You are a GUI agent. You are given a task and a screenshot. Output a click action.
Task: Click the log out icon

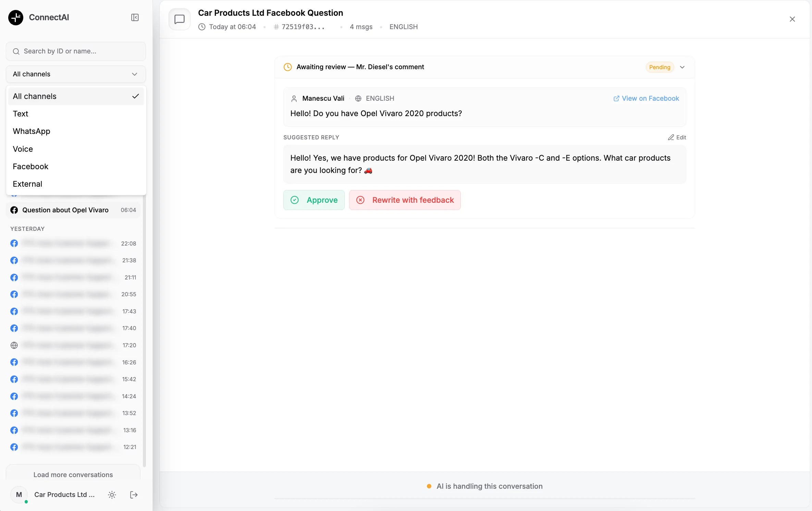click(134, 495)
